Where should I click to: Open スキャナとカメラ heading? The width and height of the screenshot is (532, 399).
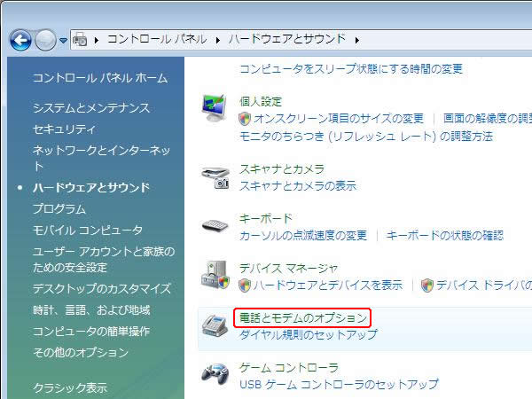pyautogui.click(x=282, y=169)
